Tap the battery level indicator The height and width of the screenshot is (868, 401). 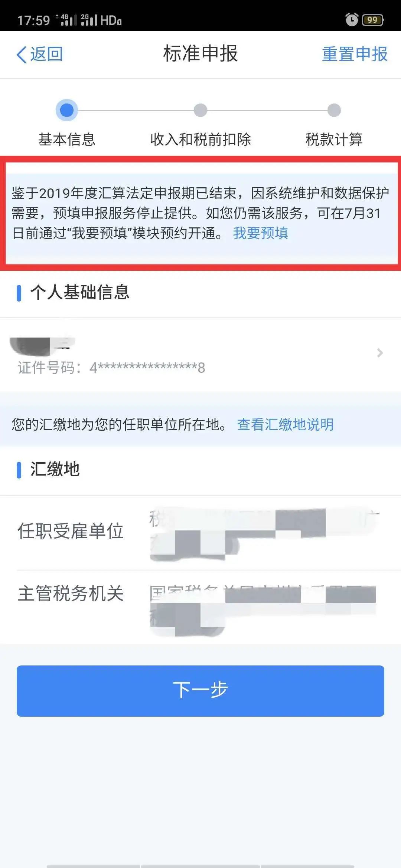373,20
